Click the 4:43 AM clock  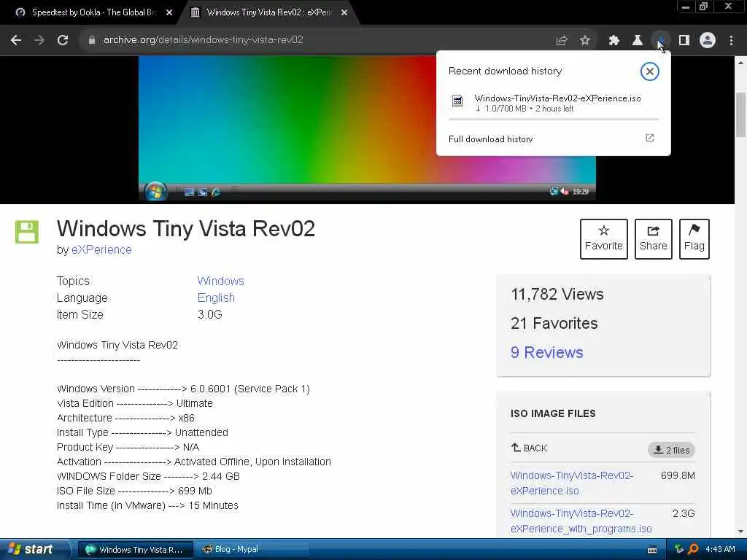[720, 550]
